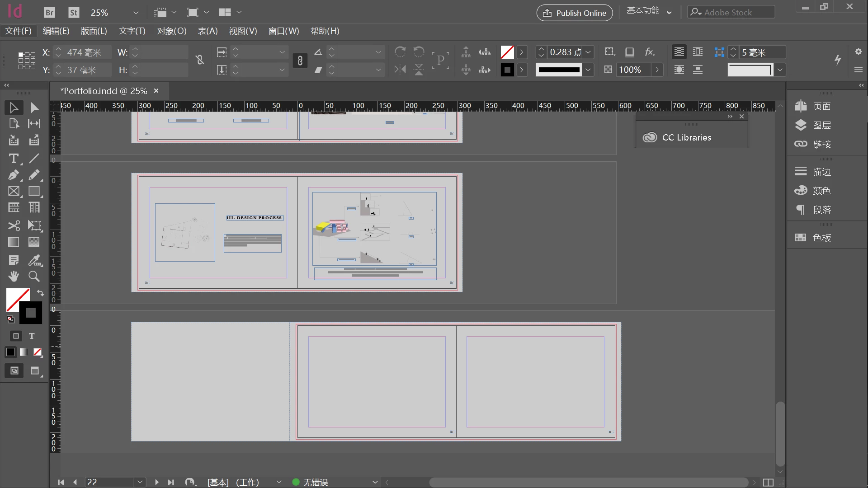Select the Zoom tool
The image size is (868, 488).
pyautogui.click(x=34, y=276)
